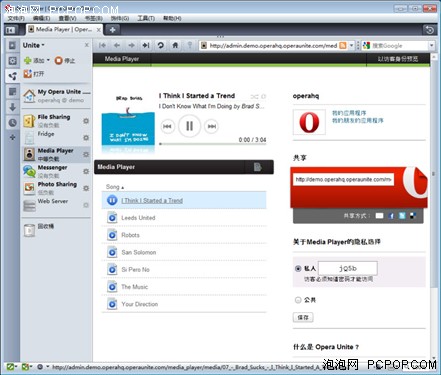Go to the previous track
The image size is (441, 375).
click(x=167, y=126)
